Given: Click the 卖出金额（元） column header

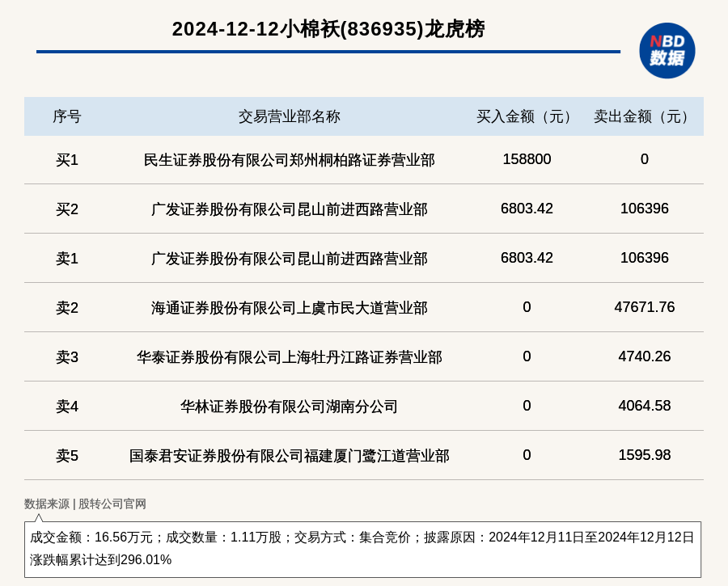Looking at the screenshot, I should click(644, 116).
